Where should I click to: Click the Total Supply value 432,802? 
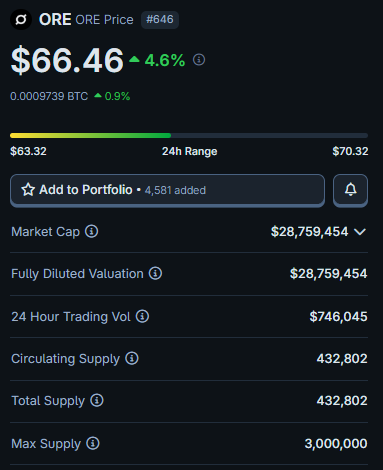click(342, 401)
